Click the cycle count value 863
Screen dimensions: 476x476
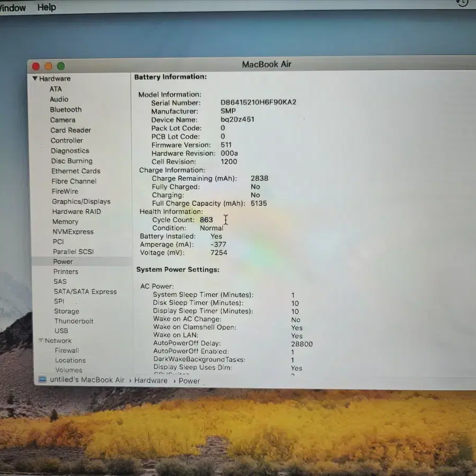click(206, 220)
